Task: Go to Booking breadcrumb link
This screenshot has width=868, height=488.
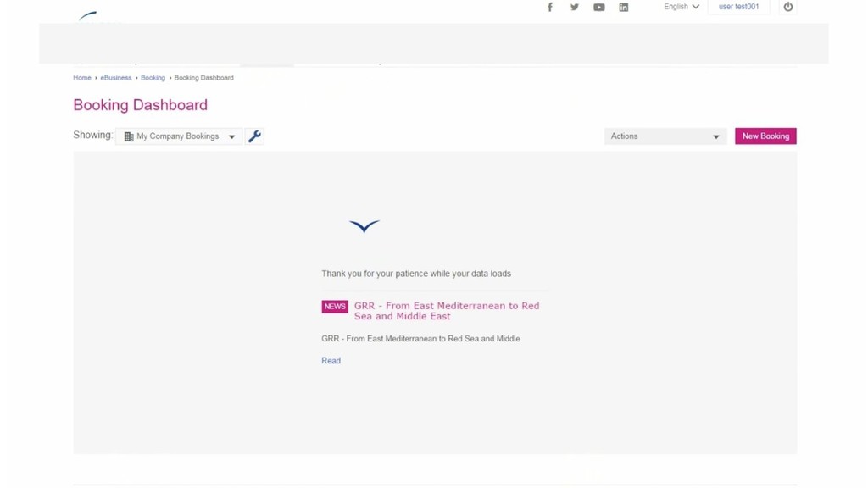Action: (x=153, y=78)
